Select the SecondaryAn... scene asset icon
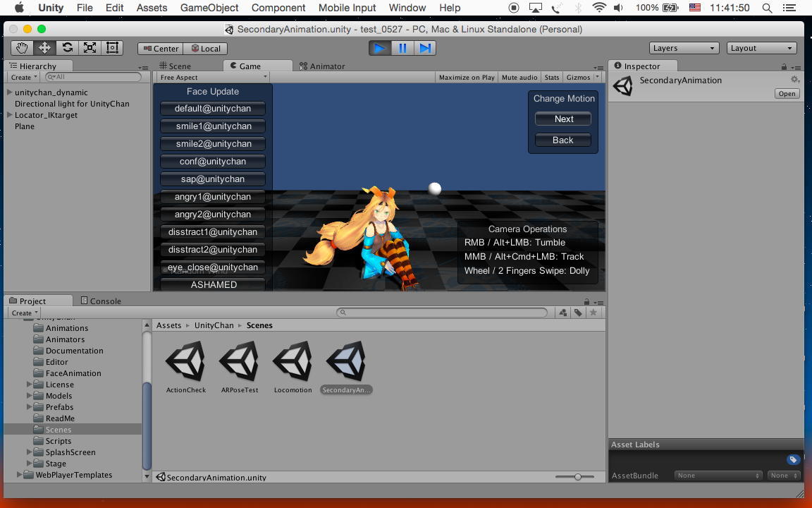Viewport: 812px width, 508px height. pyautogui.click(x=346, y=361)
